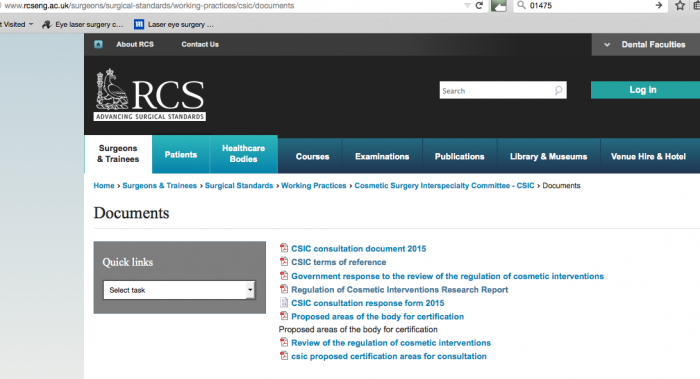Click PDF icon beside Proposed areas of the body link

click(283, 316)
